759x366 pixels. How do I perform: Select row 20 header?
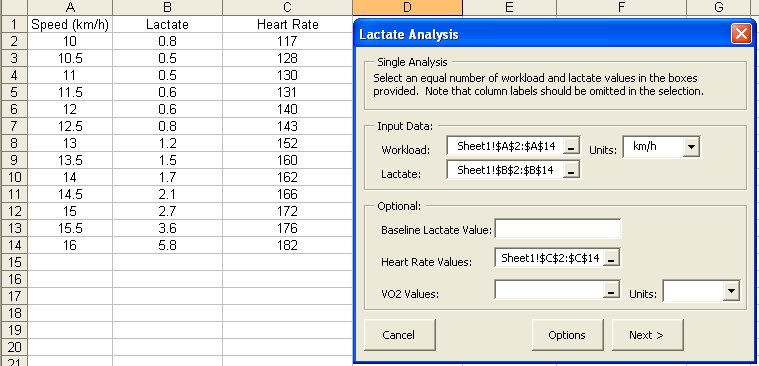14,347
